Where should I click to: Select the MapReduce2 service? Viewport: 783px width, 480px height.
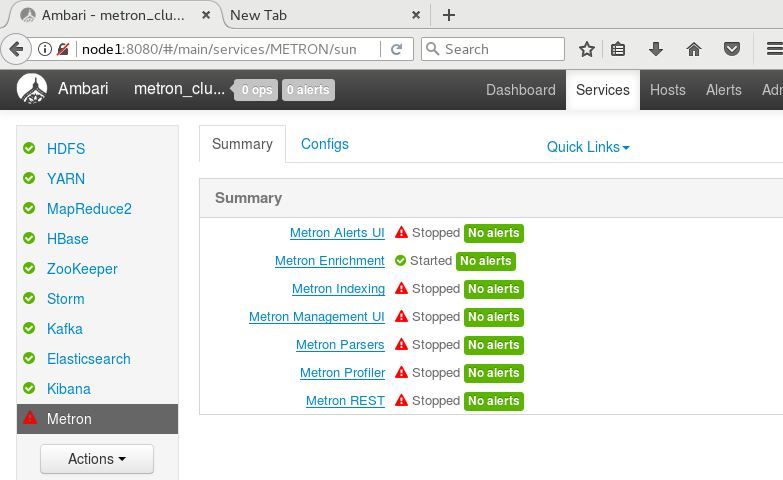[x=89, y=208]
